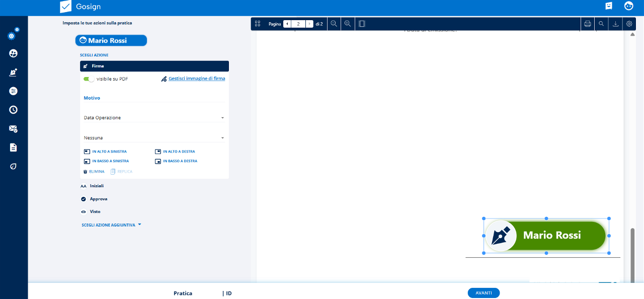Click the 'Avanti' button
The image size is (644, 299).
[484, 293]
